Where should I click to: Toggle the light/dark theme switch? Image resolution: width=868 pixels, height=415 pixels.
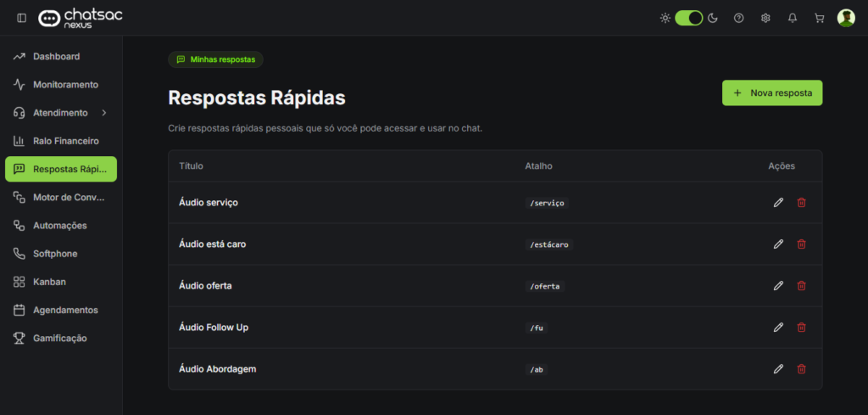tap(688, 18)
